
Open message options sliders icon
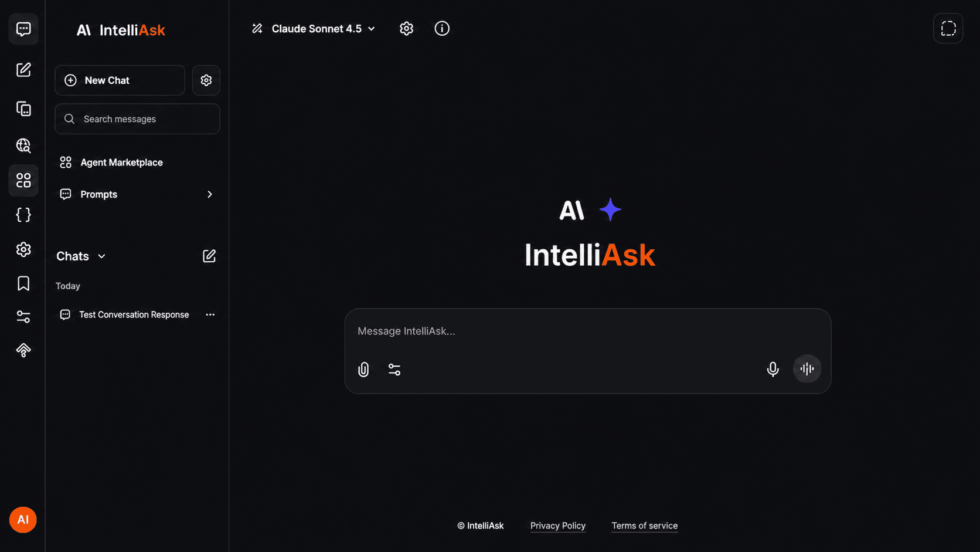pyautogui.click(x=394, y=370)
